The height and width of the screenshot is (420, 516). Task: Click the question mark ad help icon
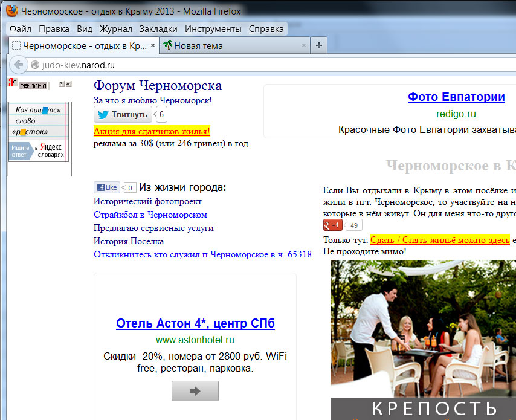[x=61, y=84]
